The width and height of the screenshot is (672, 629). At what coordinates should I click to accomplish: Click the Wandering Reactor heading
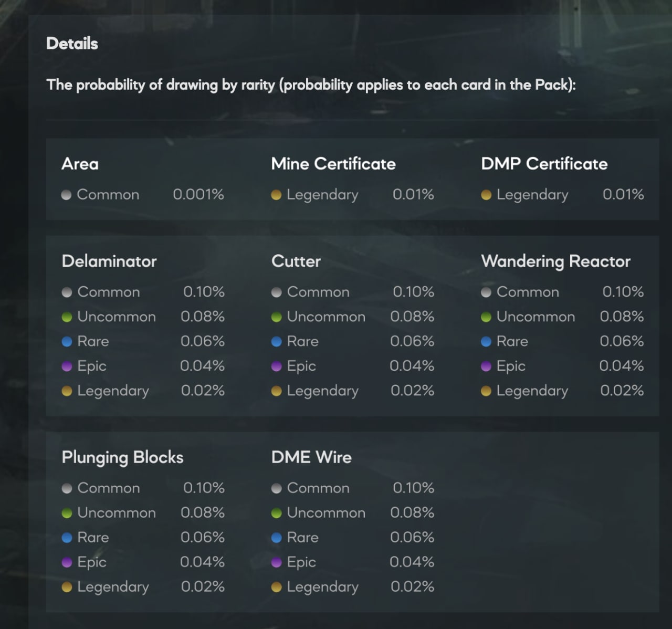point(555,261)
